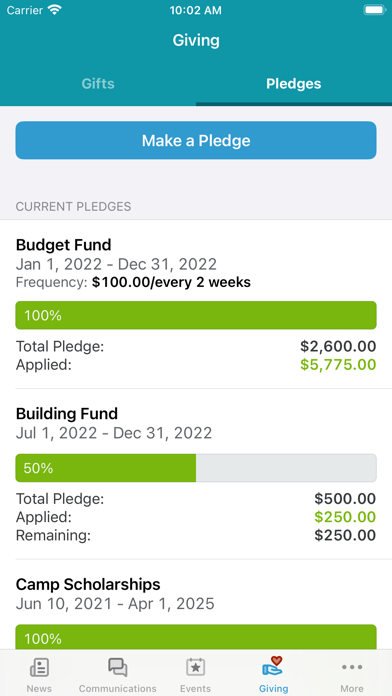Select the Pledges tab
The image size is (392, 696).
tap(294, 83)
